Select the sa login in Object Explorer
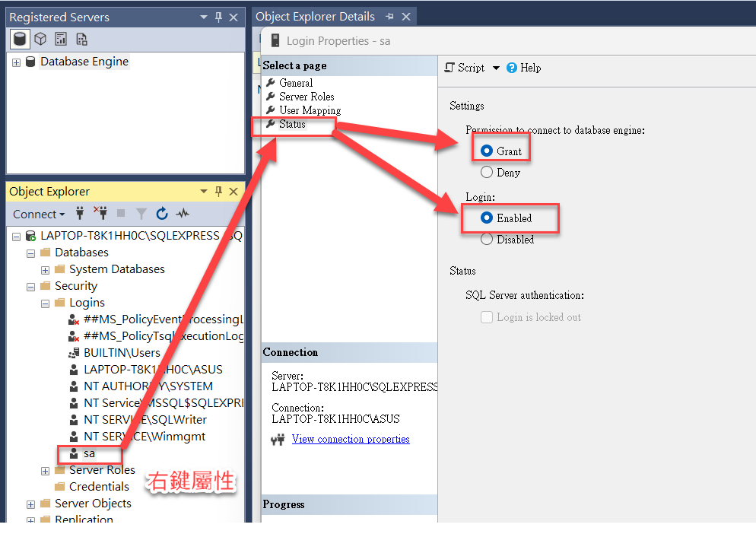 coord(89,453)
